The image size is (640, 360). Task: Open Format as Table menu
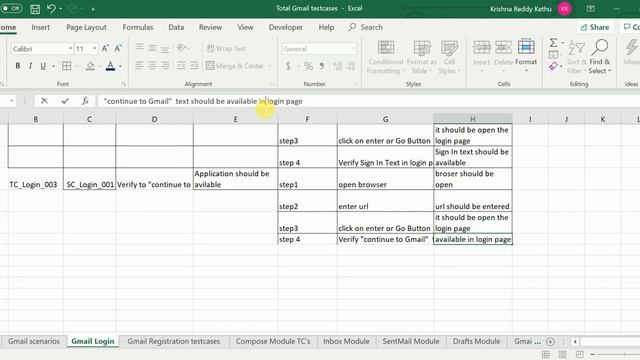coord(421,57)
